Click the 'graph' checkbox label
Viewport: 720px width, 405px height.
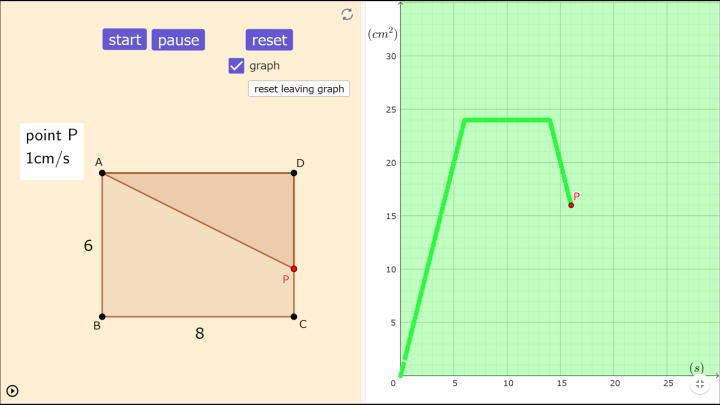click(265, 66)
